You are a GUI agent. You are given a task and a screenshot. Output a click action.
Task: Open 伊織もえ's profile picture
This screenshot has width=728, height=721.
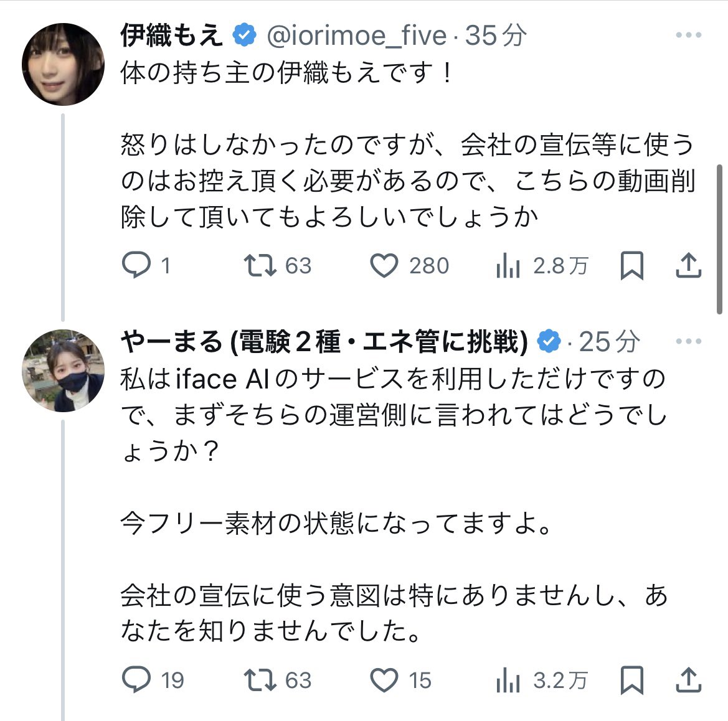(63, 64)
